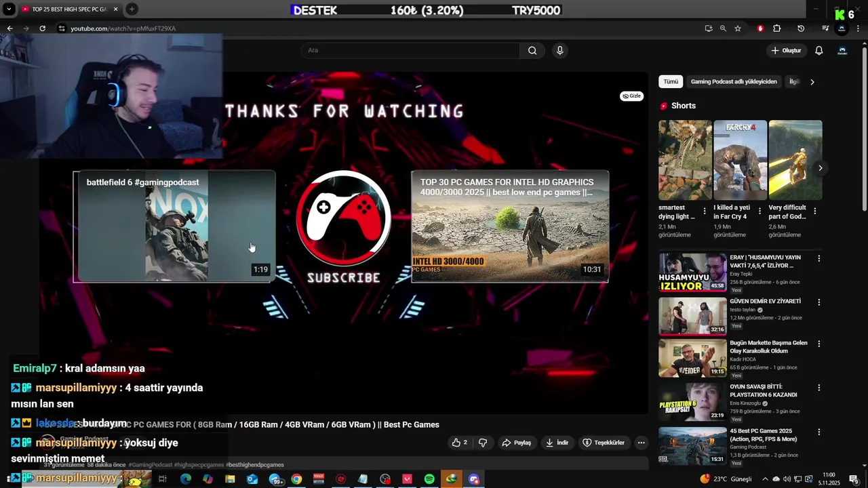
Task: Open more options for ERAY video
Action: [x=818, y=258]
